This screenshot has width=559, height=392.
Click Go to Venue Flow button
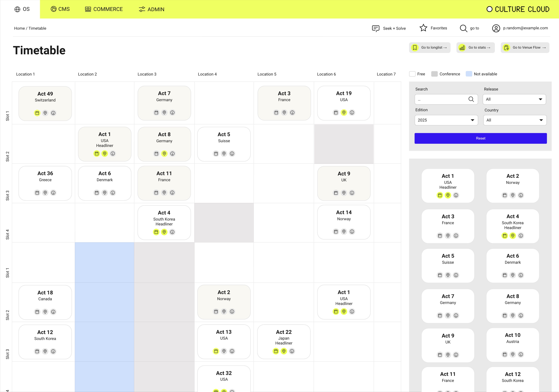coord(525,48)
